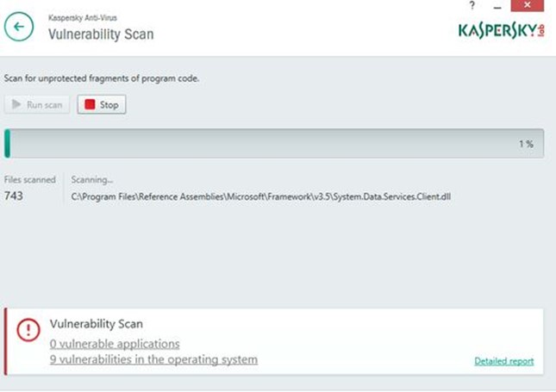
Task: Click the files scanned count 743
Action: point(14,196)
